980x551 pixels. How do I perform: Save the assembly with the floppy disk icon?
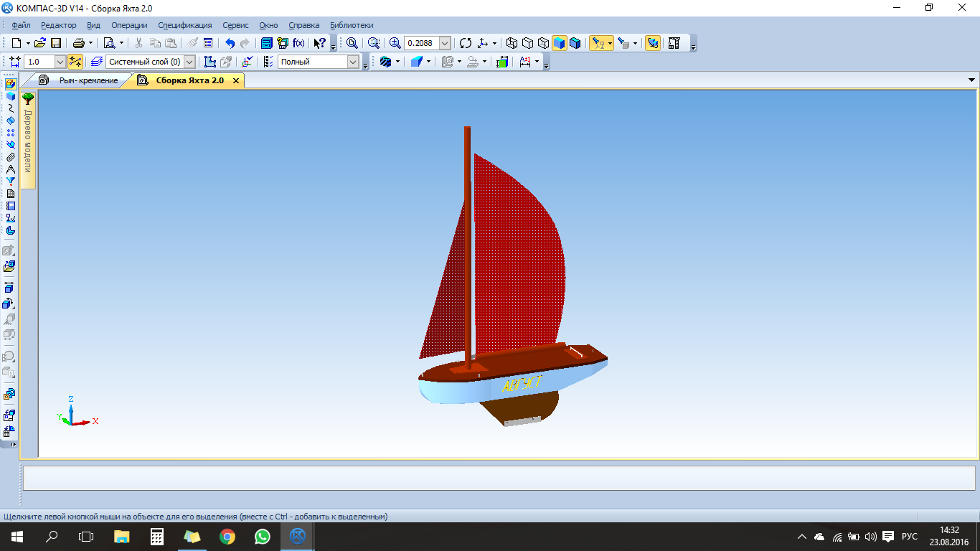pos(56,43)
